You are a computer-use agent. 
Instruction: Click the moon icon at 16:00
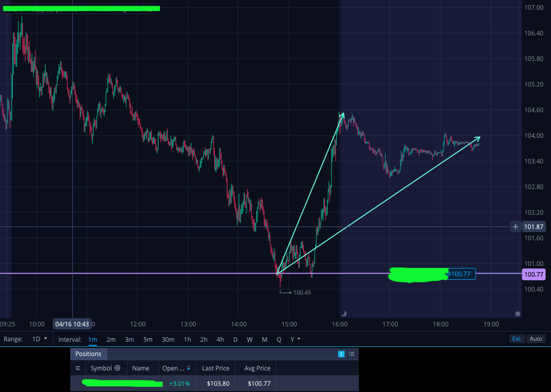coord(344,314)
